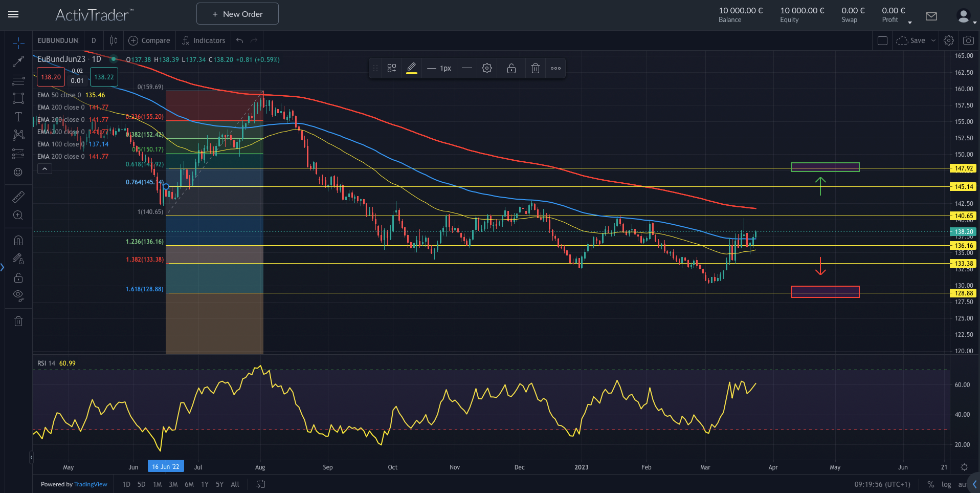980x493 pixels.
Task: Click the New Order button
Action: [x=237, y=13]
